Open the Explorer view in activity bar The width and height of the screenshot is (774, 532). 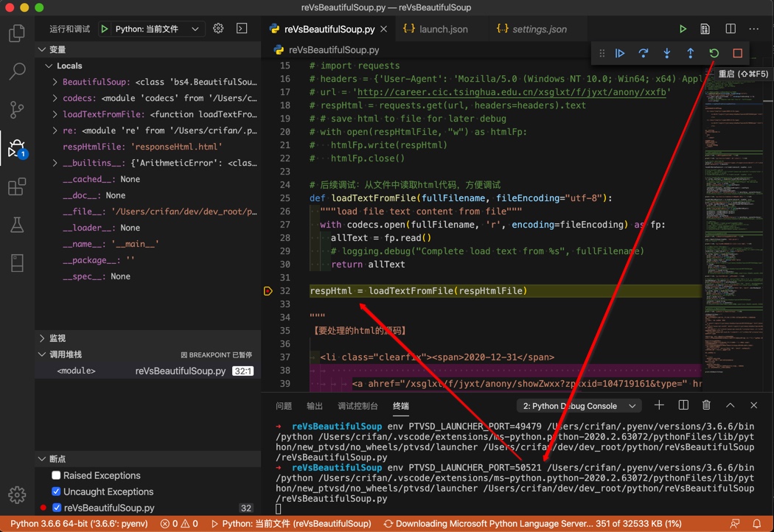[x=17, y=34]
